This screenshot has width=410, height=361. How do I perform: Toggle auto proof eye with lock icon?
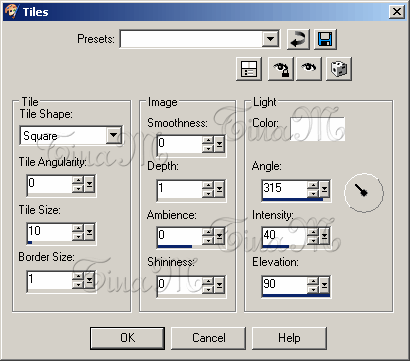pos(281,69)
